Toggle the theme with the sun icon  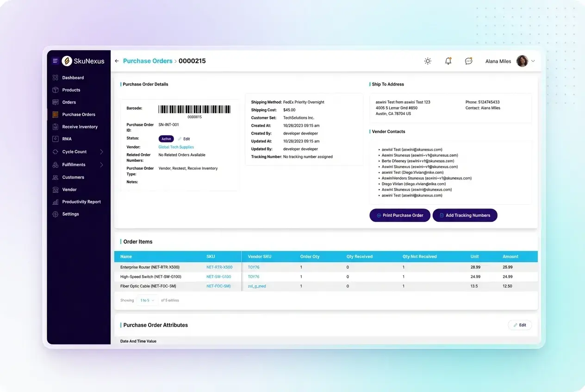tap(428, 61)
